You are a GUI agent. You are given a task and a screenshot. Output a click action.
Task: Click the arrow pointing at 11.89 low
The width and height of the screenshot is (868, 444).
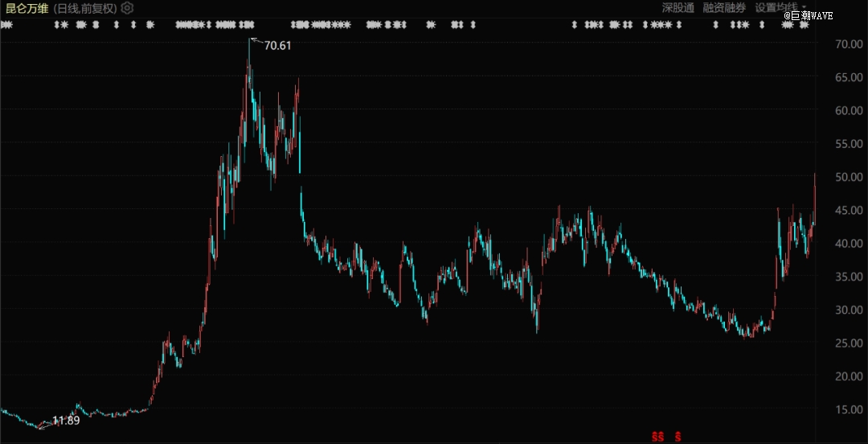click(x=45, y=424)
